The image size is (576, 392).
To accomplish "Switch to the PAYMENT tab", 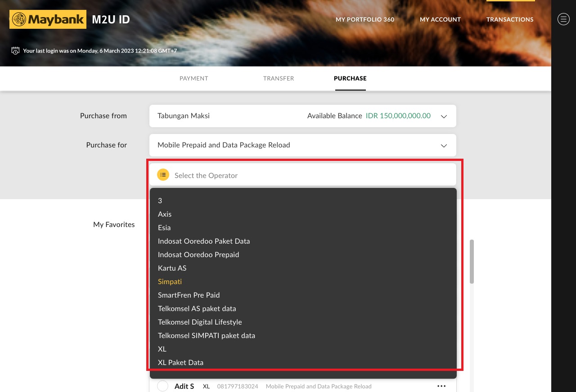I will [194, 78].
